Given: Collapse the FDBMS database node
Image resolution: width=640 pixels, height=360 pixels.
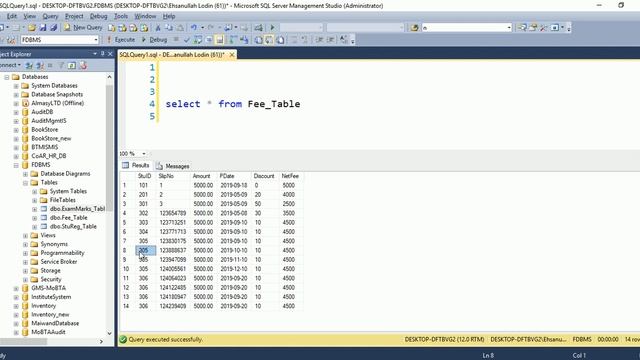Looking at the screenshot, I should pyautogui.click(x=16, y=165).
